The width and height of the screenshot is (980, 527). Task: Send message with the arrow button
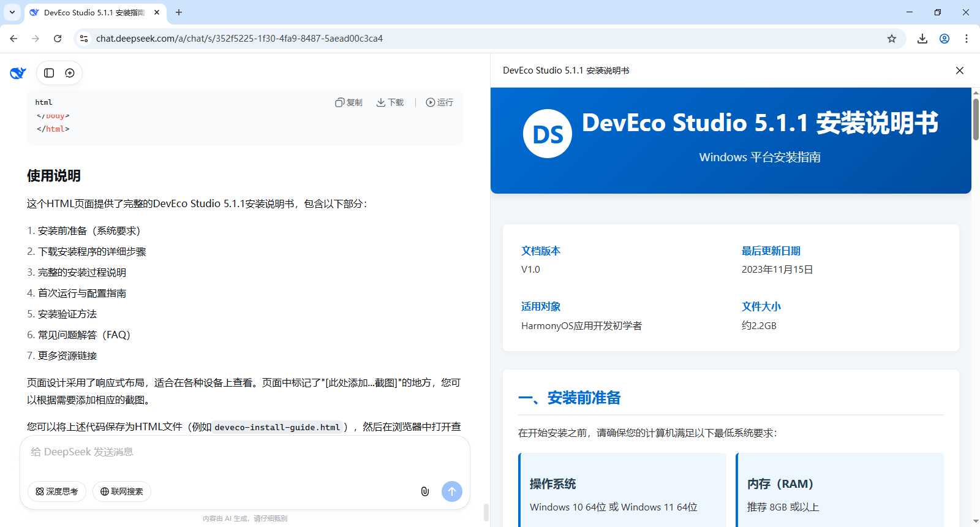click(452, 491)
